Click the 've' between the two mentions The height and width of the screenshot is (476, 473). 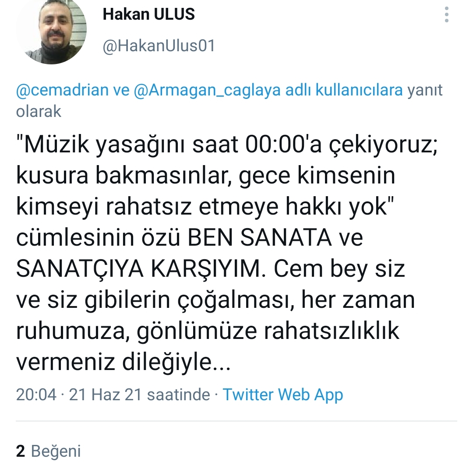121,90
